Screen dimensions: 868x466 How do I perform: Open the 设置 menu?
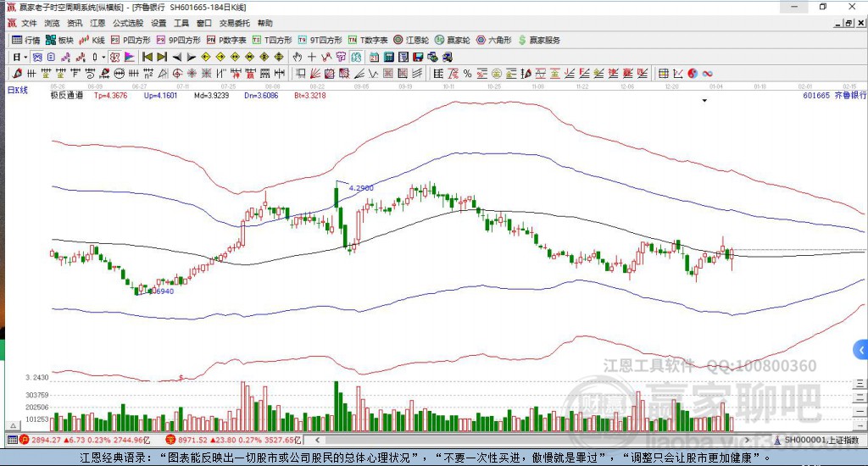159,23
